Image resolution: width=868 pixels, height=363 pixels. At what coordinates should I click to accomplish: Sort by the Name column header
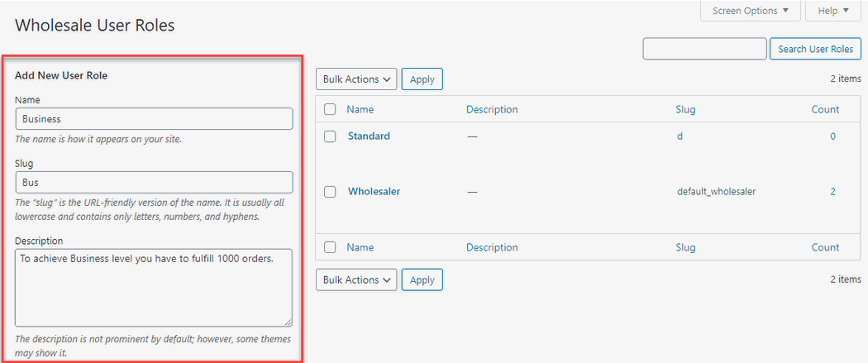click(x=360, y=110)
